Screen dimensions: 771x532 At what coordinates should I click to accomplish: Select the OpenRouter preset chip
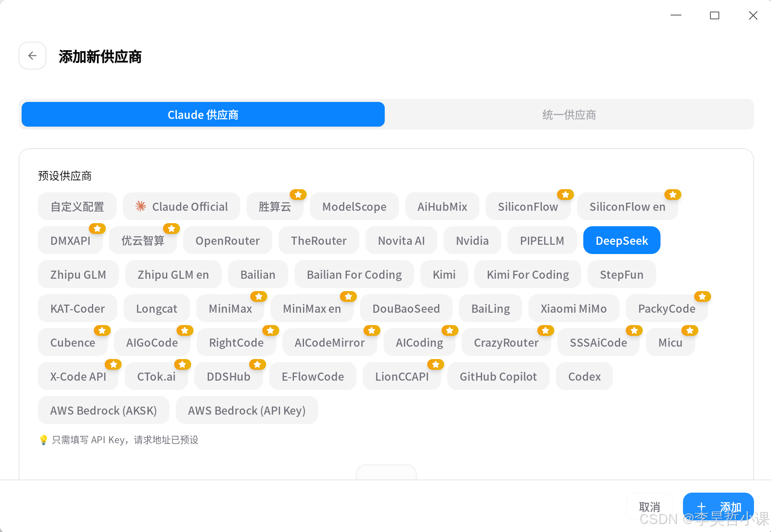click(x=228, y=241)
